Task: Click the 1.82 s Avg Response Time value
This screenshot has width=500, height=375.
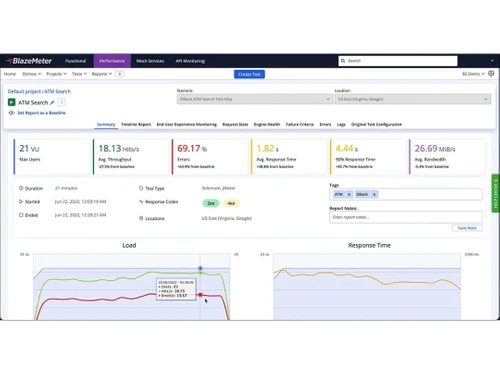Action: point(268,148)
